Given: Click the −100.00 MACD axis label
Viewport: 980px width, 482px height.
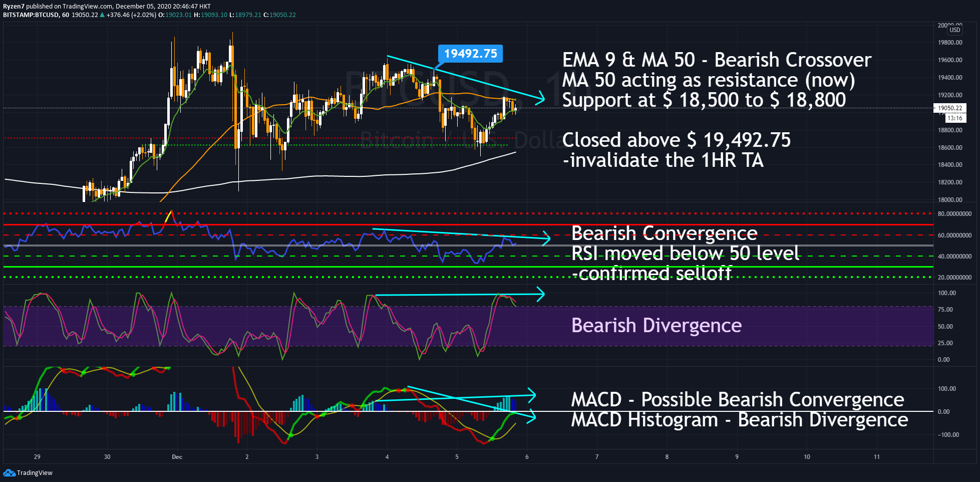Looking at the screenshot, I should pos(948,435).
